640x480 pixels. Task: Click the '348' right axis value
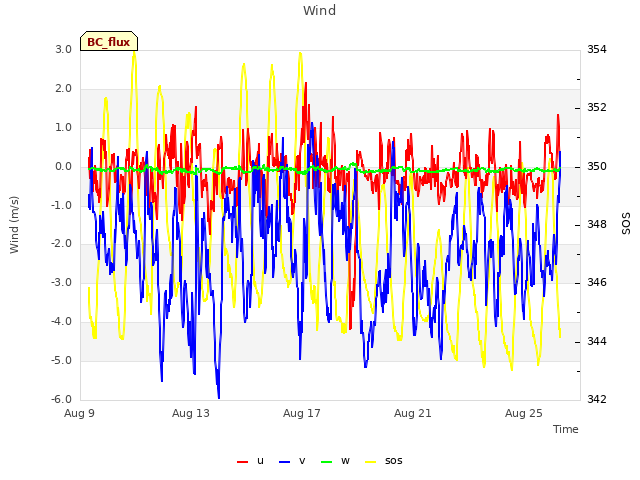[597, 224]
